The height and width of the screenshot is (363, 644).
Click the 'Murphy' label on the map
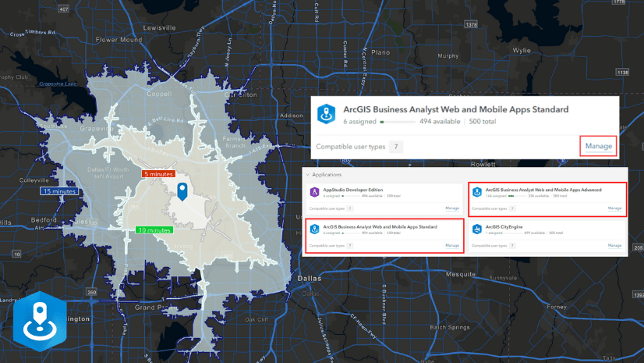tap(448, 56)
